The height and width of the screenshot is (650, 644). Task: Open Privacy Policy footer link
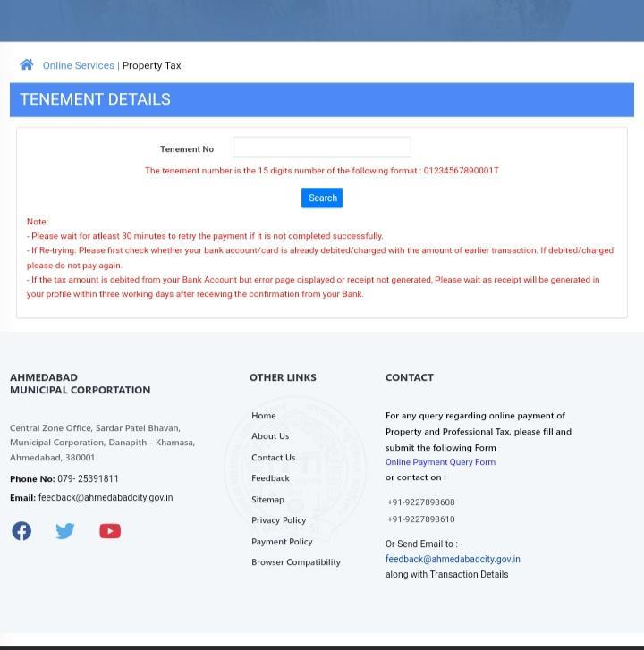pyautogui.click(x=279, y=520)
